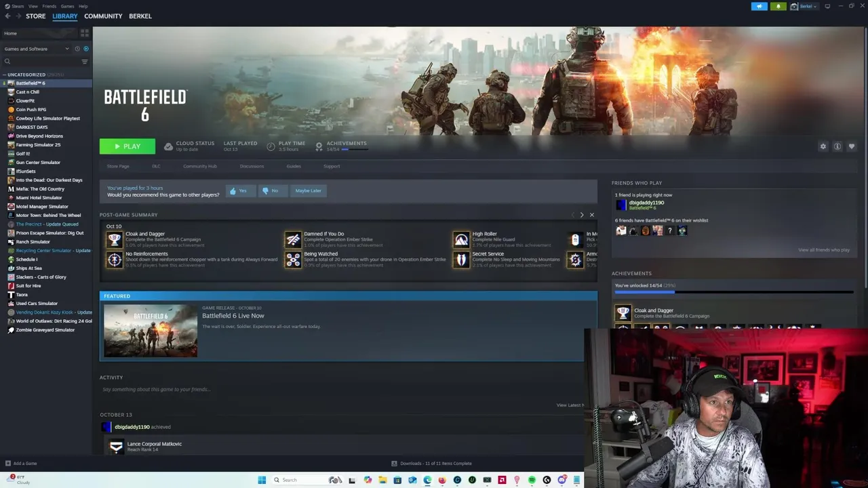Open the Help menu
Image resolution: width=868 pixels, height=488 pixels.
pyautogui.click(x=83, y=6)
